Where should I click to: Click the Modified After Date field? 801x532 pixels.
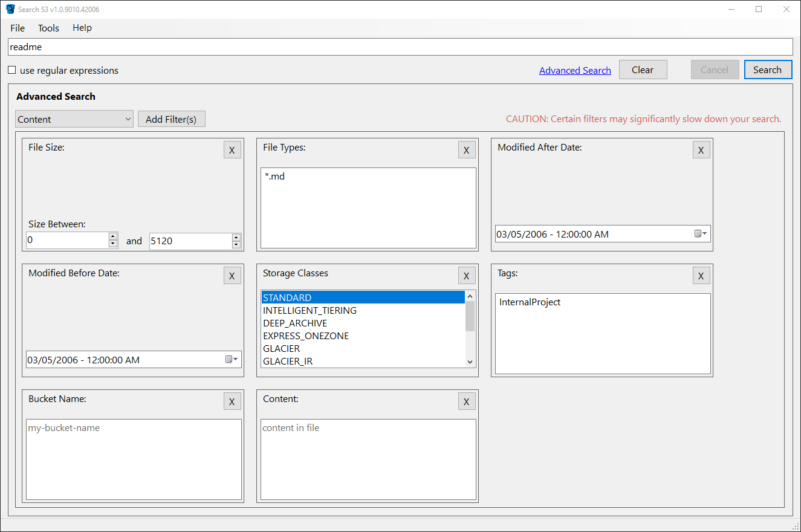pos(603,234)
